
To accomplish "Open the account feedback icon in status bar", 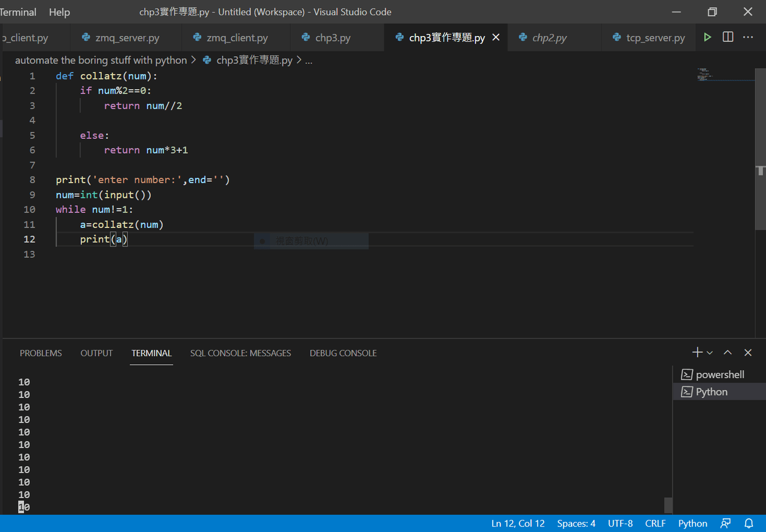I will click(725, 523).
